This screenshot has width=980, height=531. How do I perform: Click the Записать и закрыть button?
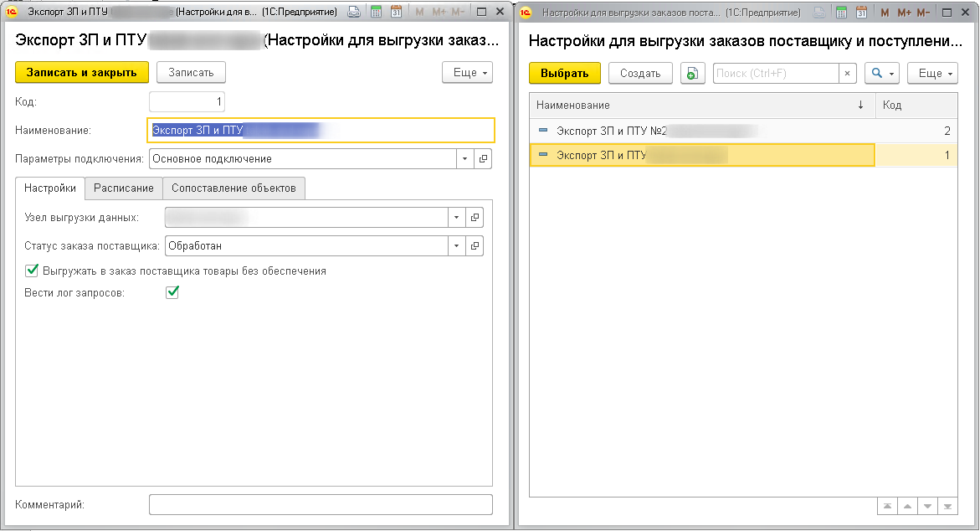pyautogui.click(x=81, y=73)
